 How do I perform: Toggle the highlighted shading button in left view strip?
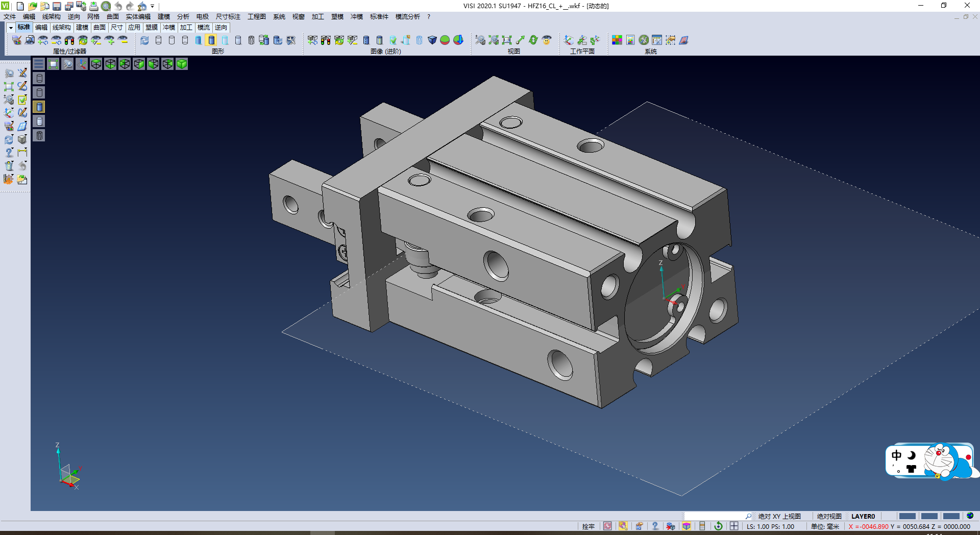(x=39, y=107)
